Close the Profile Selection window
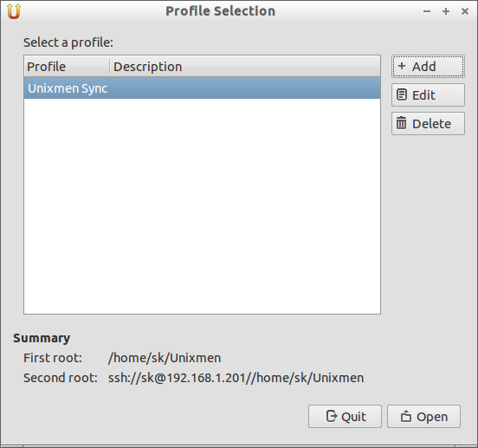The width and height of the screenshot is (478, 448). (465, 11)
